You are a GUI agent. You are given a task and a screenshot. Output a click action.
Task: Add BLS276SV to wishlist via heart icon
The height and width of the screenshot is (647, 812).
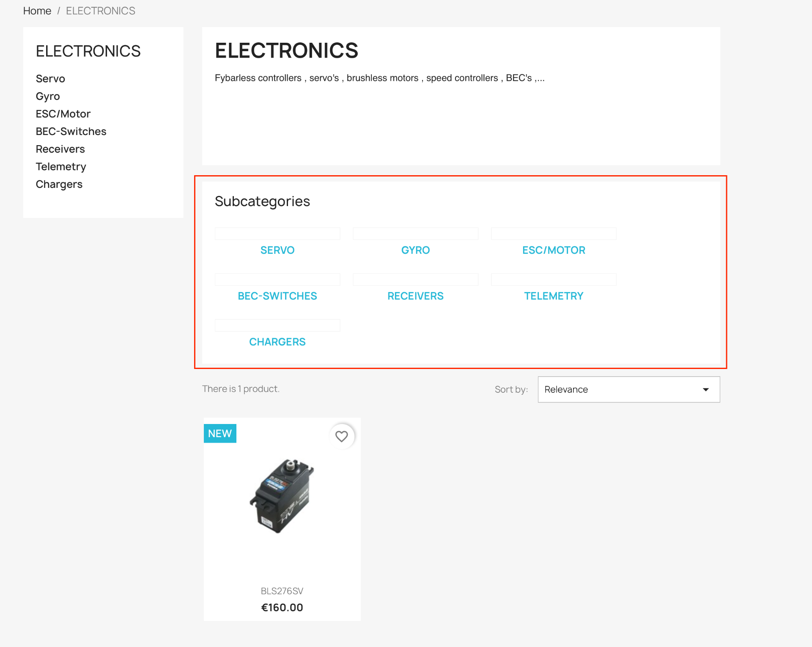tap(341, 436)
